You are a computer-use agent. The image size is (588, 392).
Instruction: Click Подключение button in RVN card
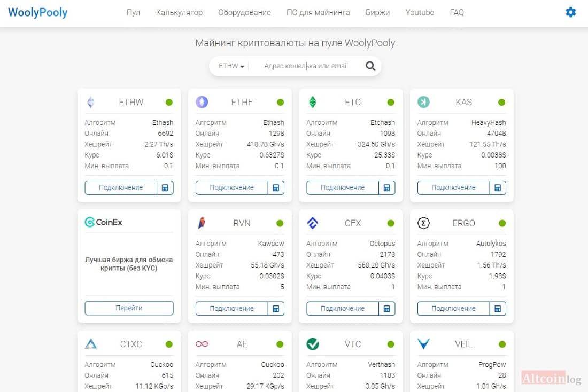click(232, 309)
